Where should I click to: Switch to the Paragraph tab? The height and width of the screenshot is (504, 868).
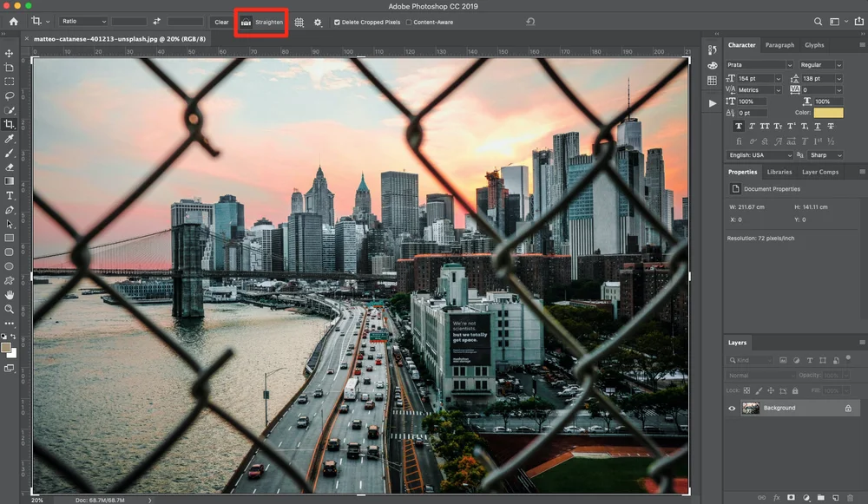(x=779, y=45)
